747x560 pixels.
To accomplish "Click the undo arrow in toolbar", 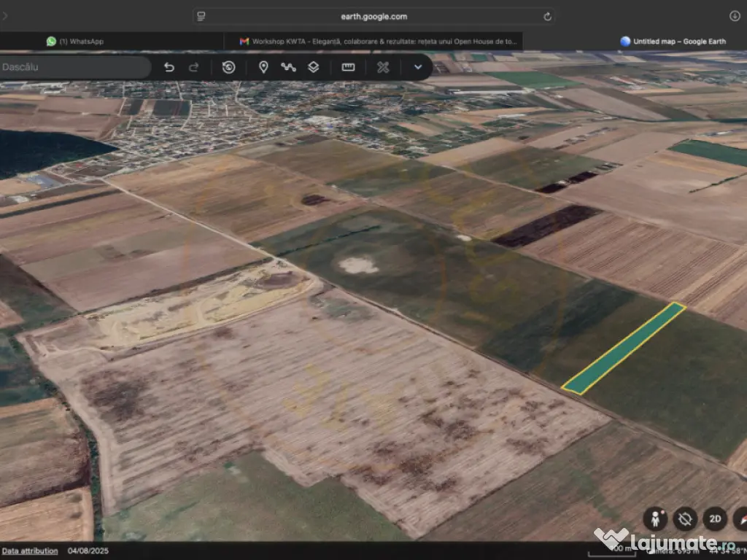I will (x=169, y=67).
